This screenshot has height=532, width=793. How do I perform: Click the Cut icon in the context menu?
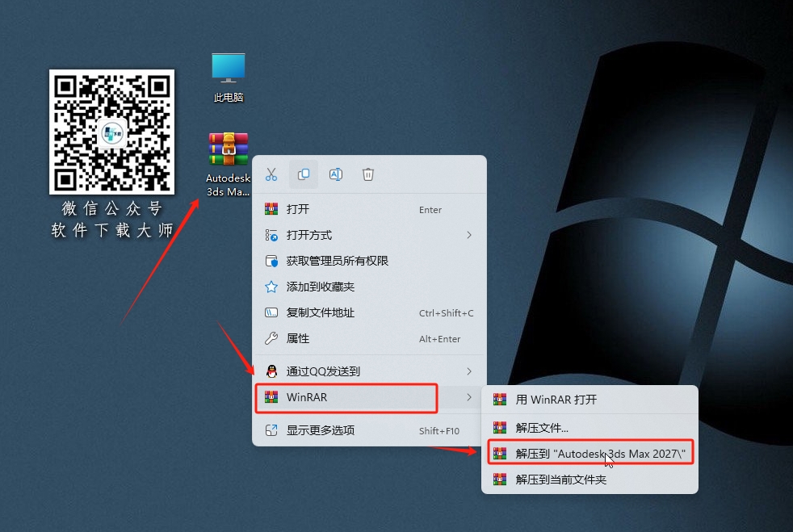(x=271, y=174)
